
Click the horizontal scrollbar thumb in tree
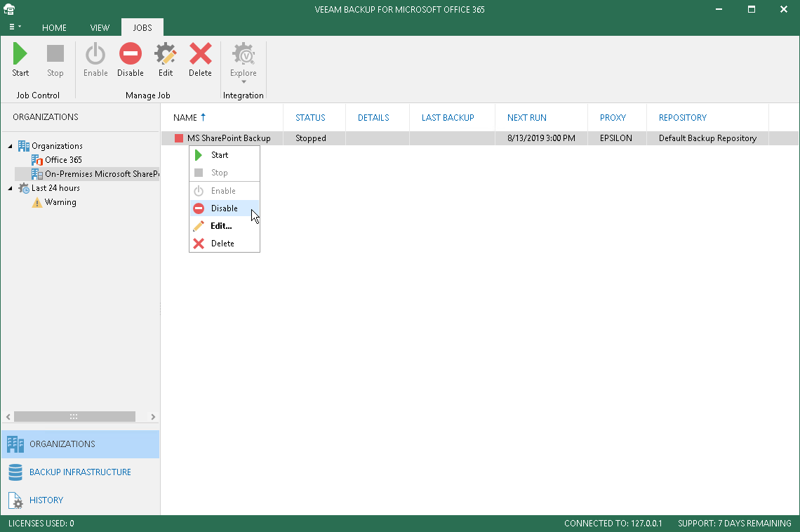coord(74,417)
